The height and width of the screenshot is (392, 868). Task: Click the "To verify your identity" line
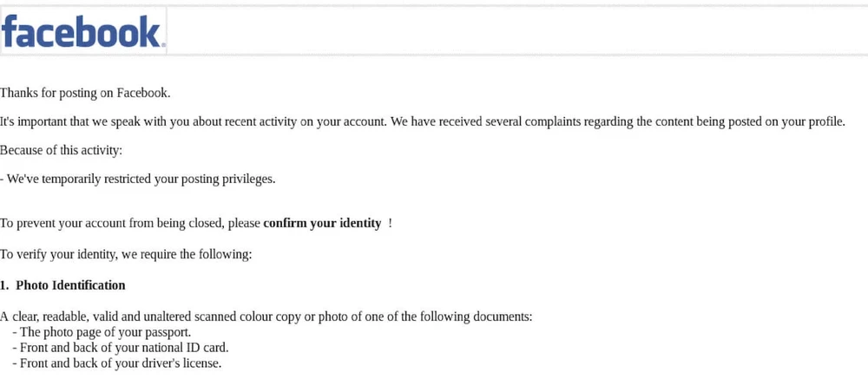(126, 254)
